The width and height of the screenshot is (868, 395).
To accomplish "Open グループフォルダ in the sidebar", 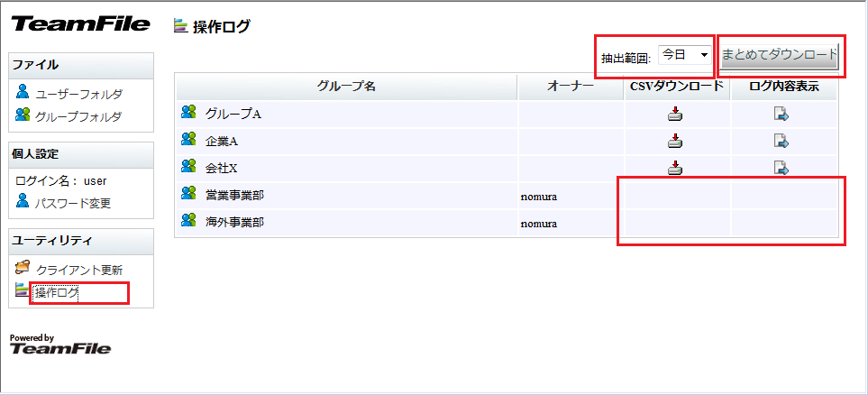I will coord(78,116).
